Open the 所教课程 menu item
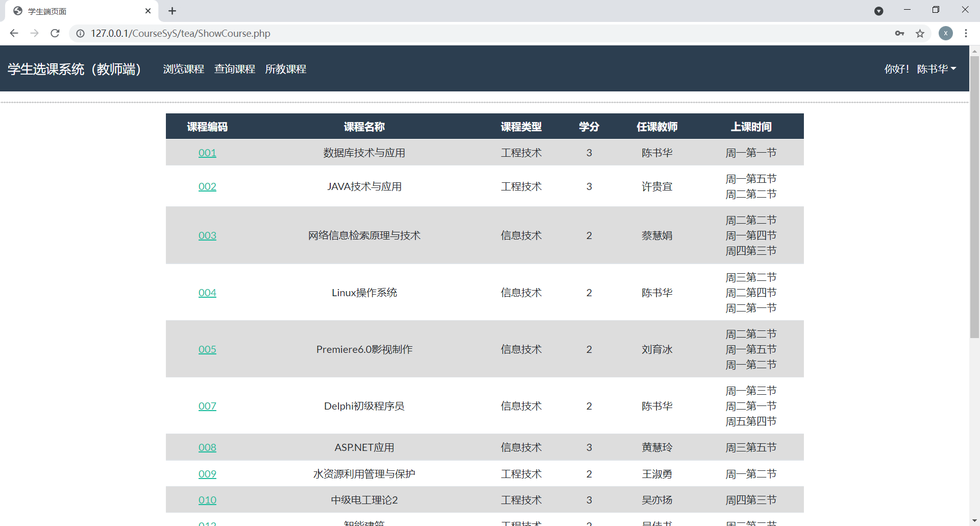Screen dimensions: 980x526 pyautogui.click(x=286, y=69)
